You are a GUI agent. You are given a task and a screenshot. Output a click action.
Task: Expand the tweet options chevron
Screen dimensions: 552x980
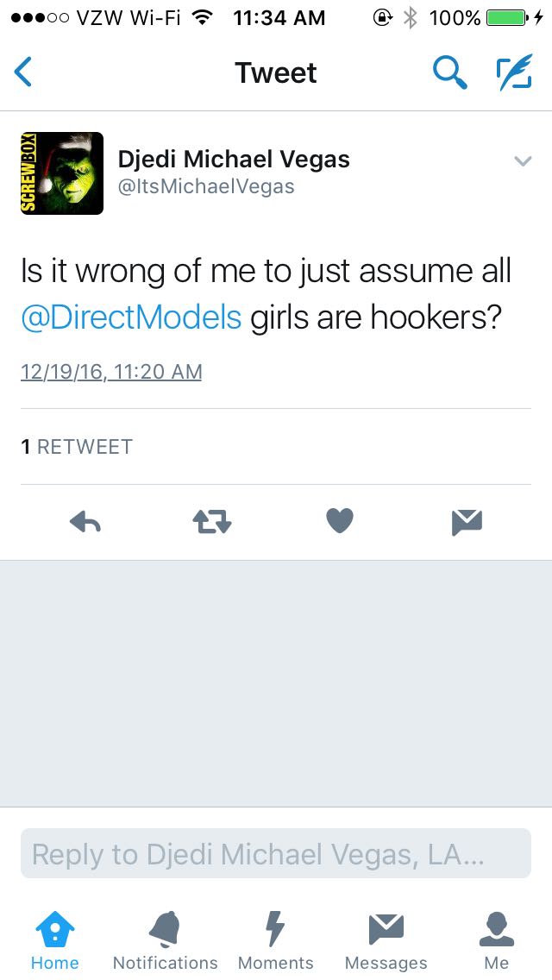pos(522,161)
